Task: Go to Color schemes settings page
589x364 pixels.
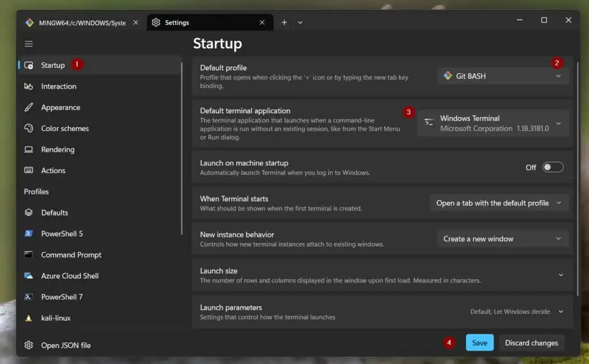Action: tap(100, 128)
